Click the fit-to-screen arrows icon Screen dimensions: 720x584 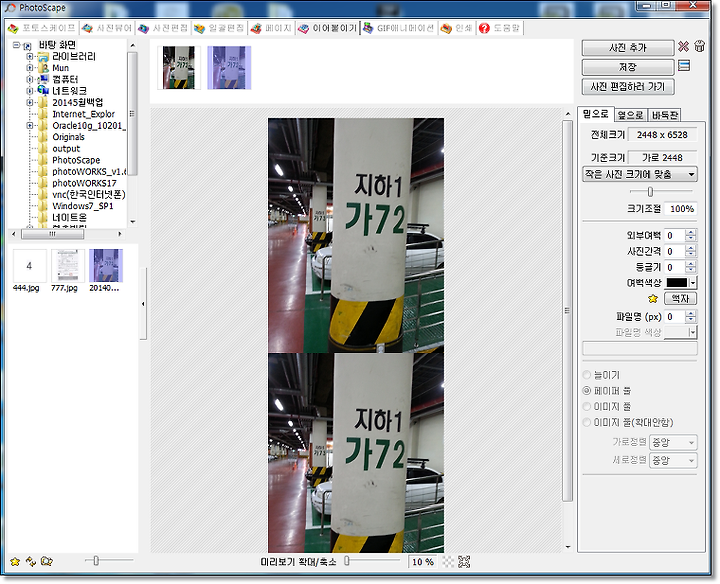click(464, 562)
